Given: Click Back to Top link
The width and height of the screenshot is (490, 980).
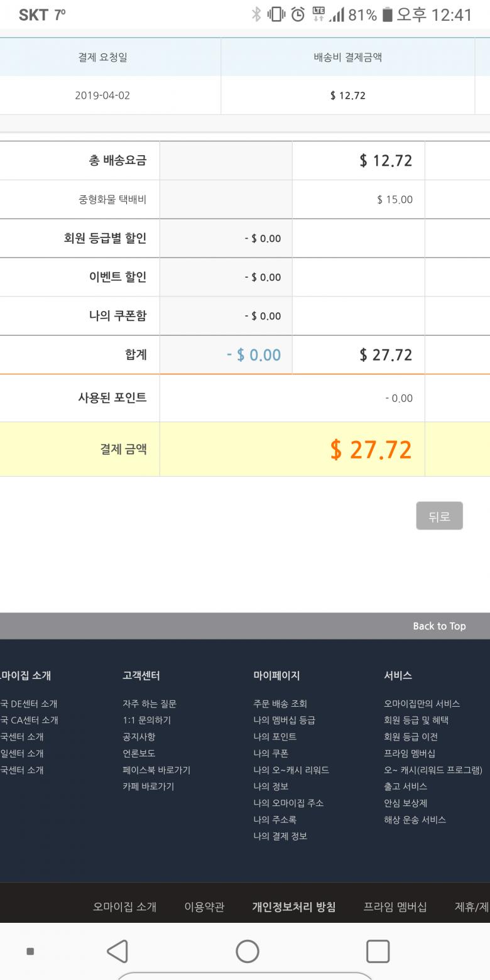Looking at the screenshot, I should point(439,626).
